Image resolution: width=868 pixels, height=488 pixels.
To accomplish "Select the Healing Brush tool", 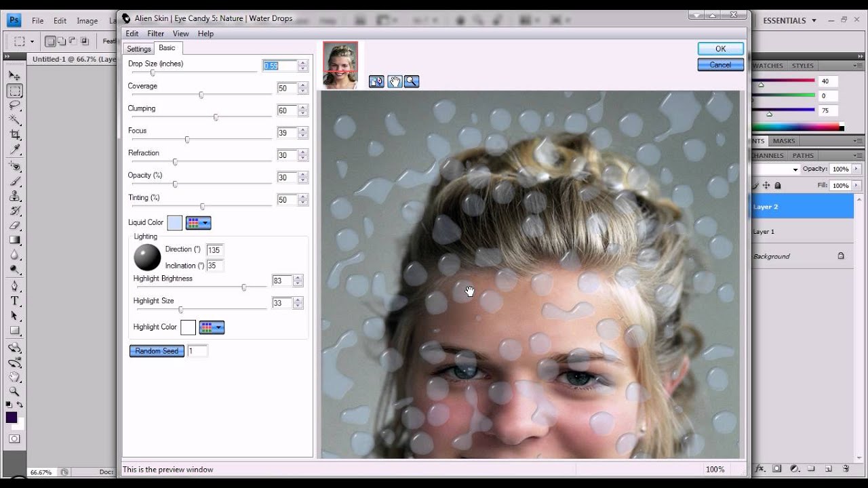I will point(14,167).
